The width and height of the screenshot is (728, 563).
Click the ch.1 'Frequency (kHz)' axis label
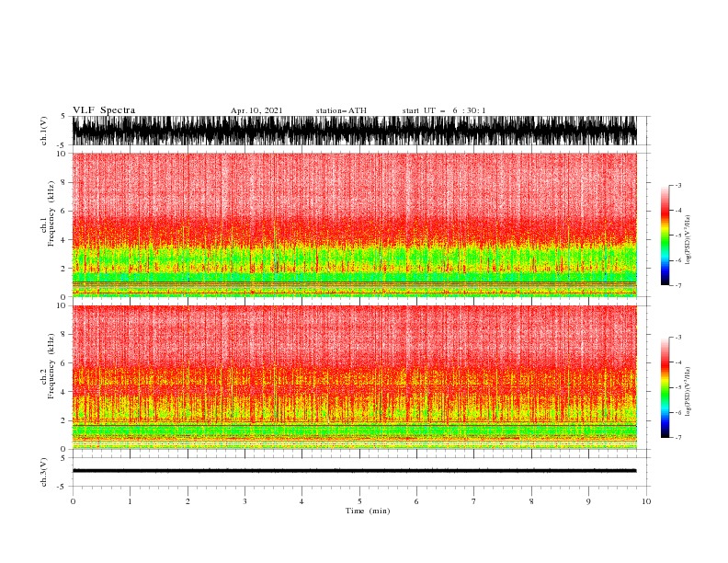click(51, 213)
